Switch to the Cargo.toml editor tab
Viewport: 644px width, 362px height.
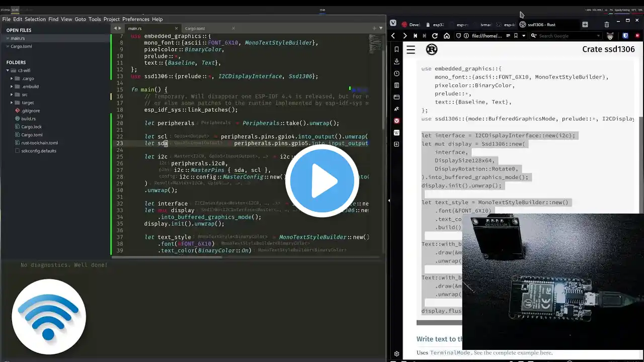[195, 29]
